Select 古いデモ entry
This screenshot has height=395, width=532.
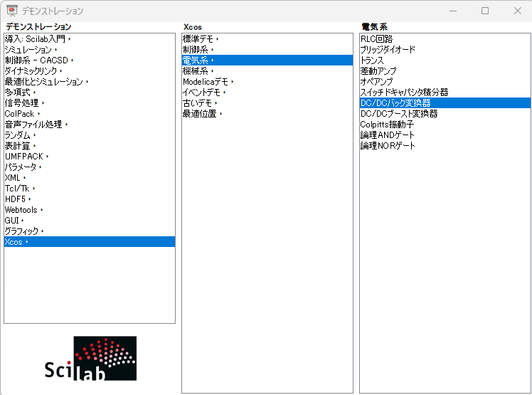(267, 103)
